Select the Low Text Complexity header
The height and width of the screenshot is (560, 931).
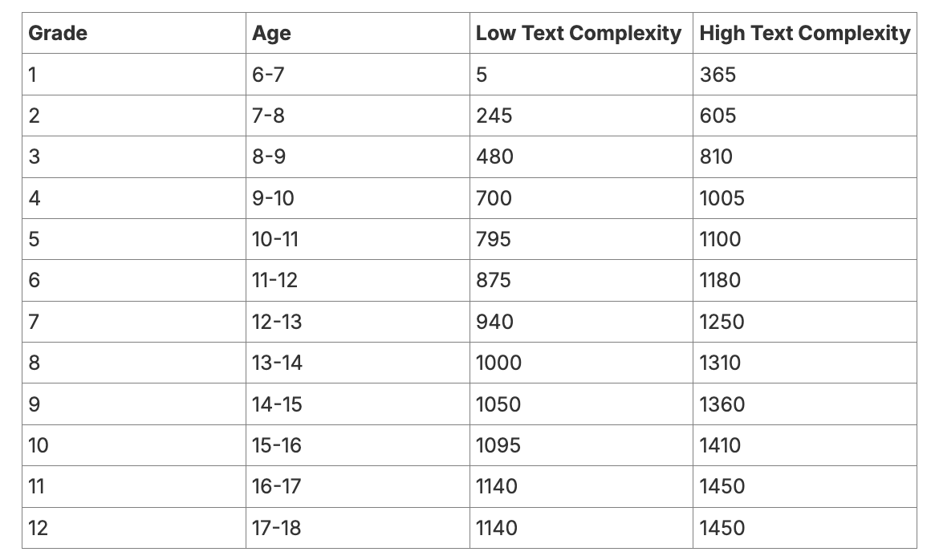[x=581, y=33]
